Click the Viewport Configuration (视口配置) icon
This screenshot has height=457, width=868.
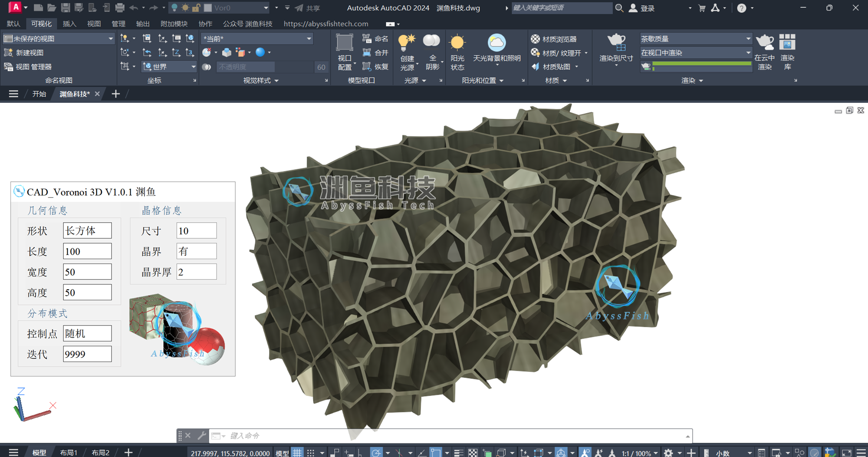tap(345, 43)
